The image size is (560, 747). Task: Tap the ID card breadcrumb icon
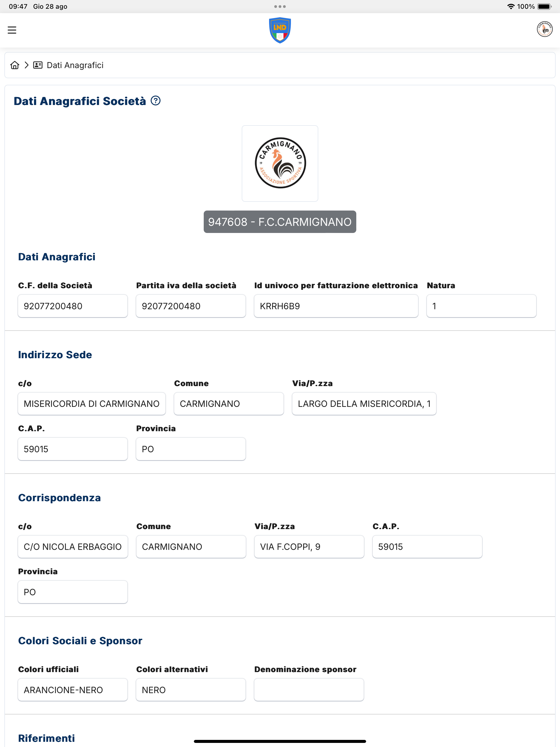(38, 65)
